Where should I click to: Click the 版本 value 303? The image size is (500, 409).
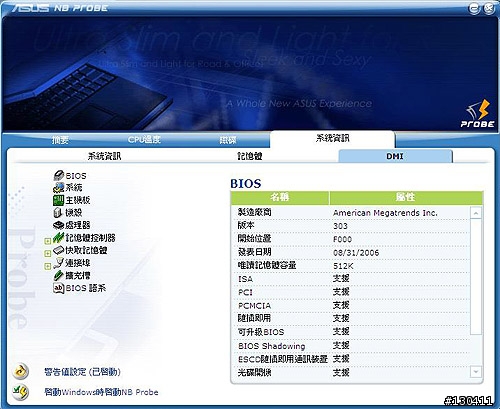point(340,226)
